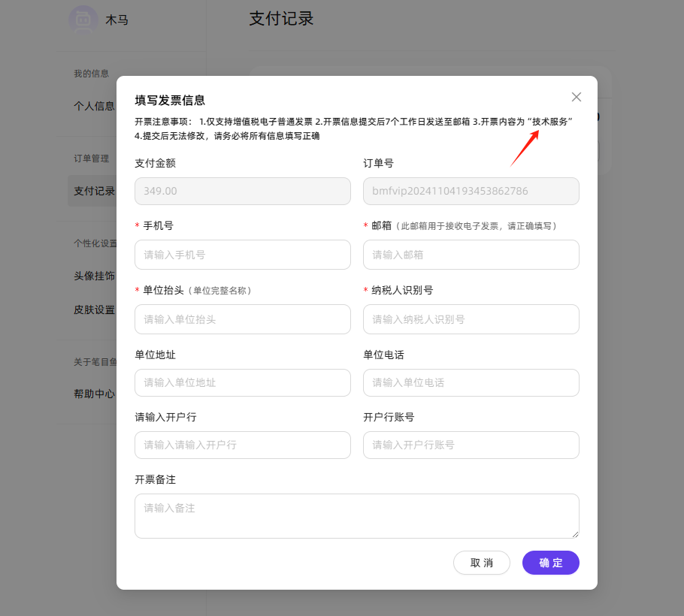Click the 取消 cancel button

click(482, 563)
